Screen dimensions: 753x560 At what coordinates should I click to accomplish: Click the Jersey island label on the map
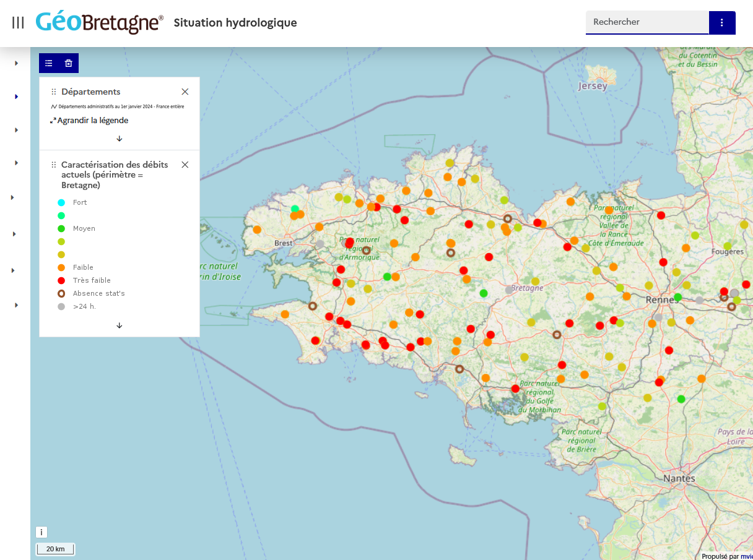click(x=593, y=86)
